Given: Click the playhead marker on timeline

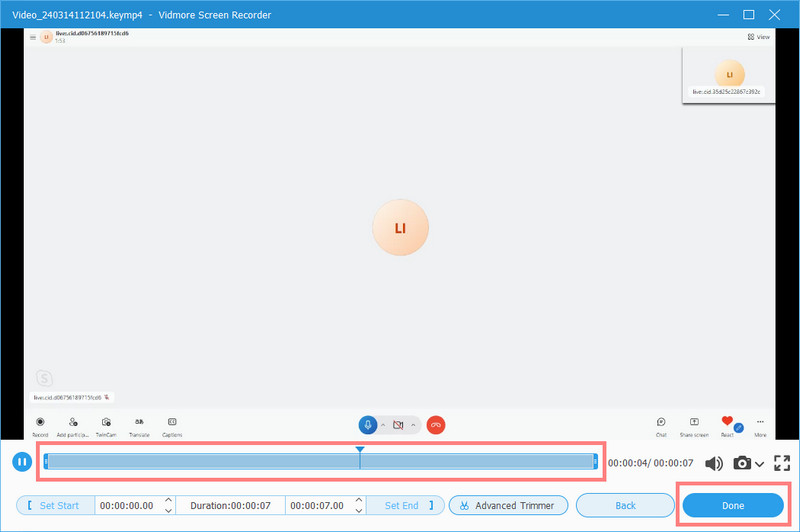Looking at the screenshot, I should pyautogui.click(x=360, y=451).
